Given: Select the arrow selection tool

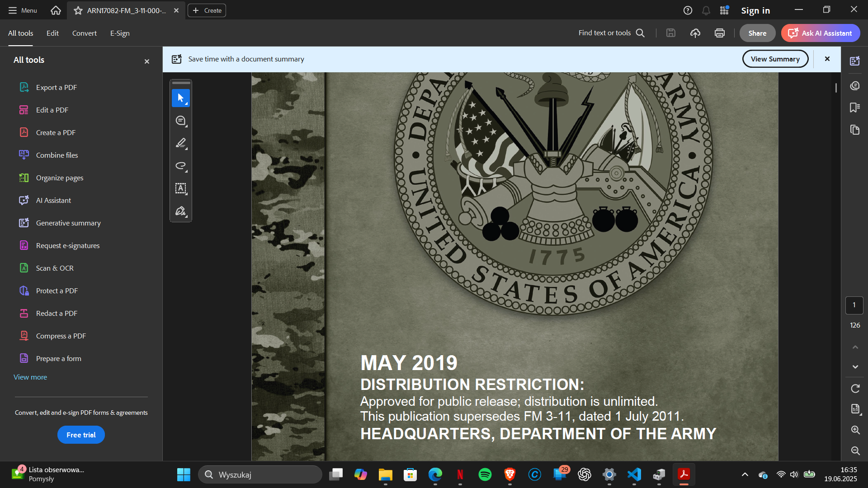Looking at the screenshot, I should (x=180, y=98).
